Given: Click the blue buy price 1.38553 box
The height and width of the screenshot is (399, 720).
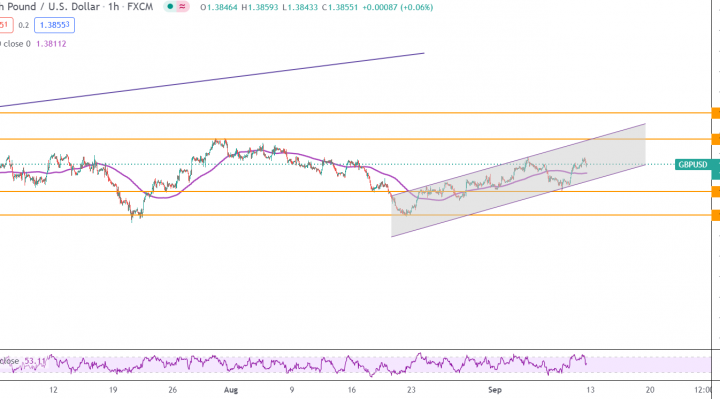Looking at the screenshot, I should tap(54, 25).
